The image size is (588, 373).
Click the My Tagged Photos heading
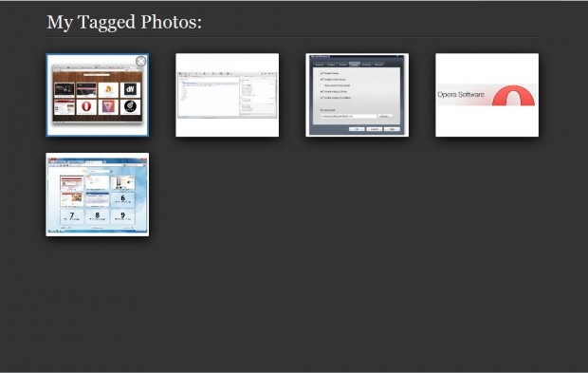click(124, 22)
